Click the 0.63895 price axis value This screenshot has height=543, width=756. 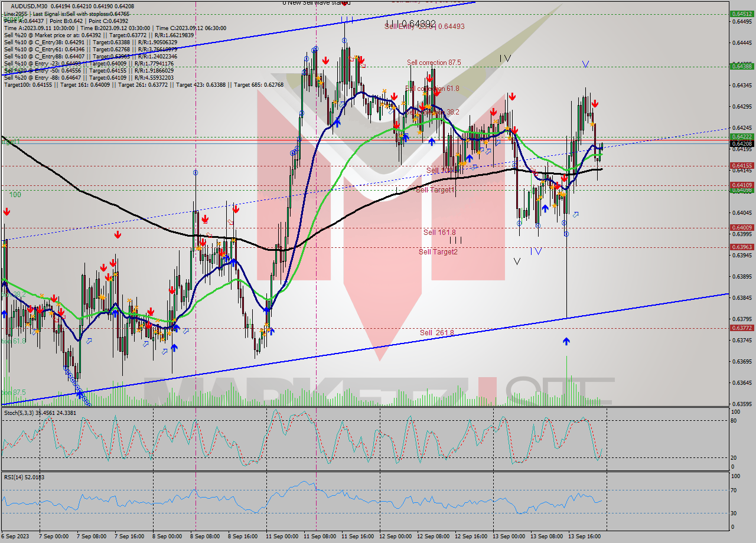pyautogui.click(x=742, y=277)
